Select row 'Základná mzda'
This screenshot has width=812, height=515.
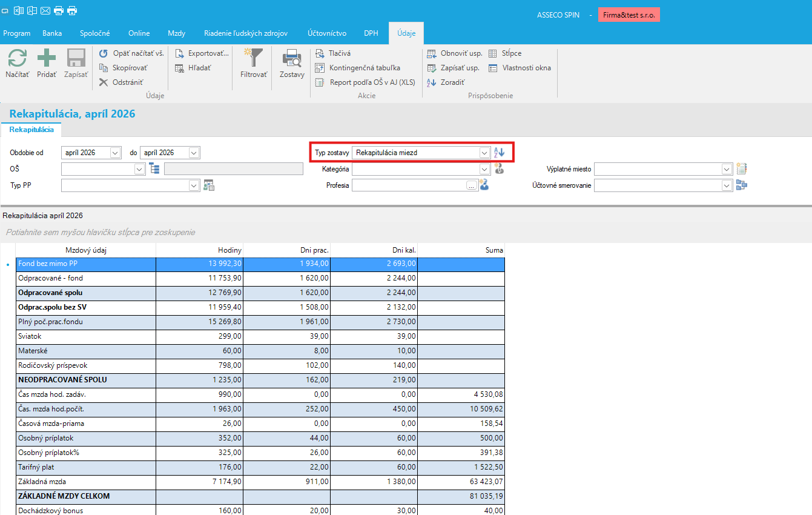tap(260, 482)
